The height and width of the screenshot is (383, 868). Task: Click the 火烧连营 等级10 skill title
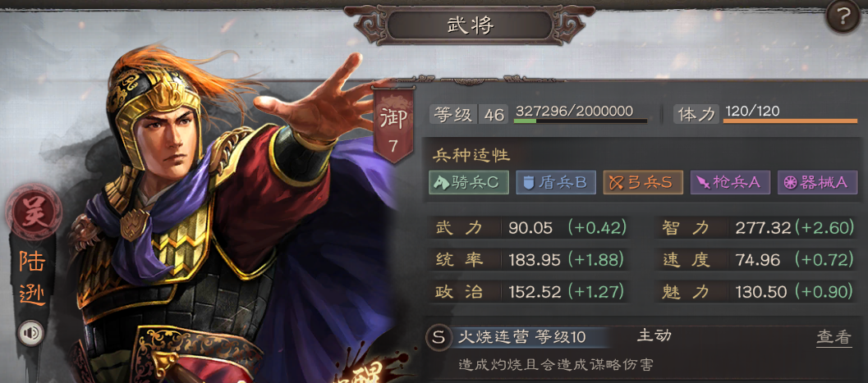522,337
